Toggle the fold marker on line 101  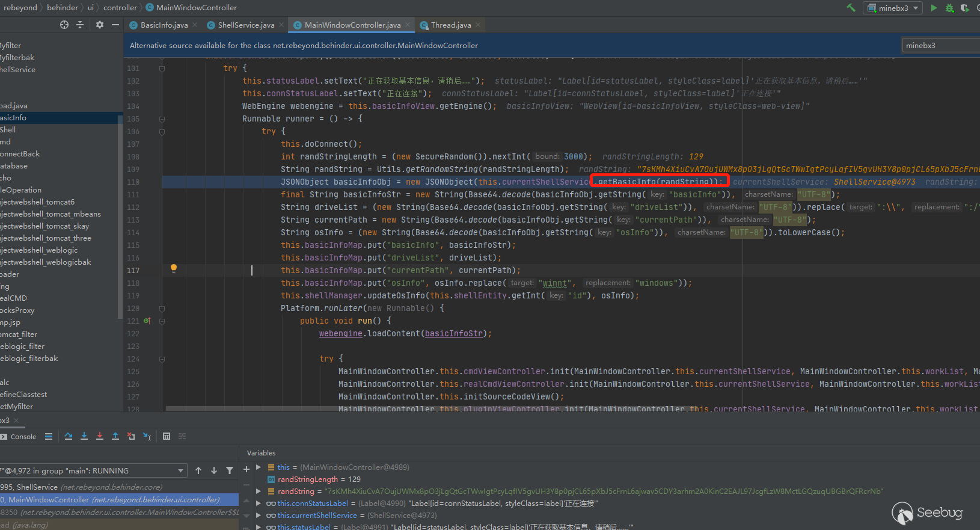pyautogui.click(x=162, y=69)
